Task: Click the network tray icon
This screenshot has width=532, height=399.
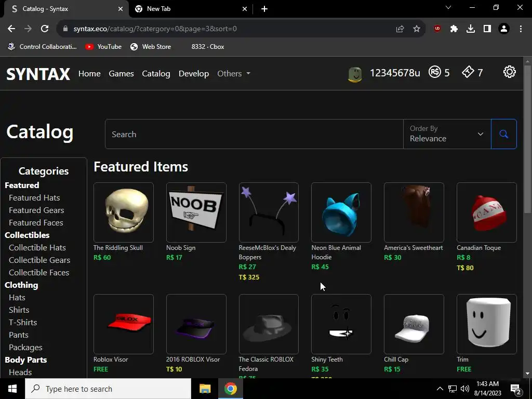Action: click(x=453, y=389)
